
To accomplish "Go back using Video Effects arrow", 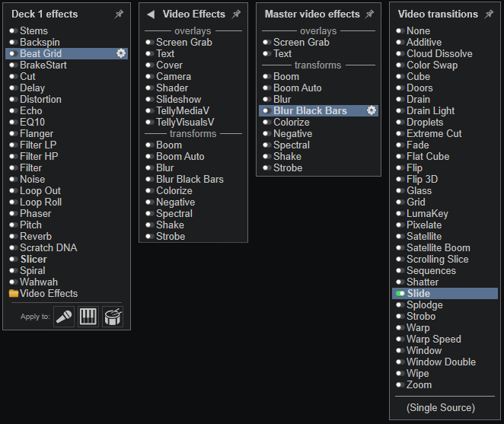I will (x=151, y=14).
